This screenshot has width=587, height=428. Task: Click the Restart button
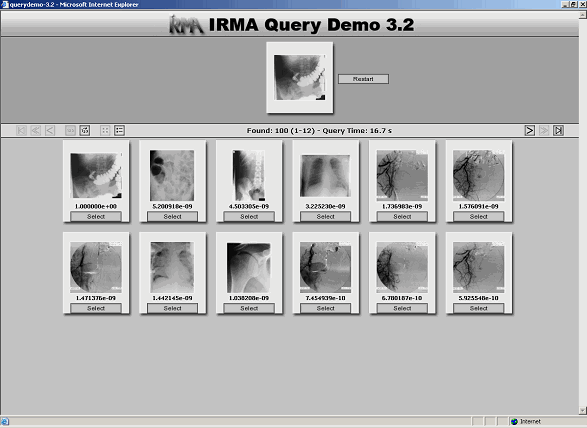point(363,79)
